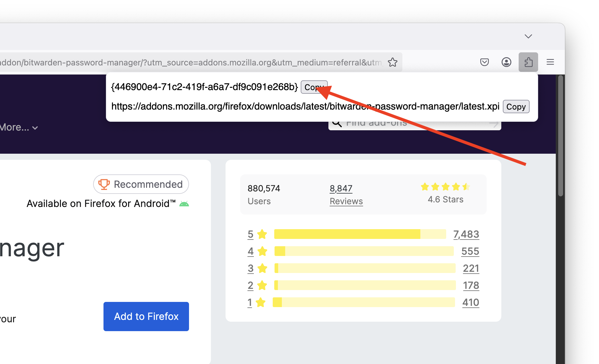599x364 pixels.
Task: Click the 4.6 Stars rating stars
Action: pos(445,187)
